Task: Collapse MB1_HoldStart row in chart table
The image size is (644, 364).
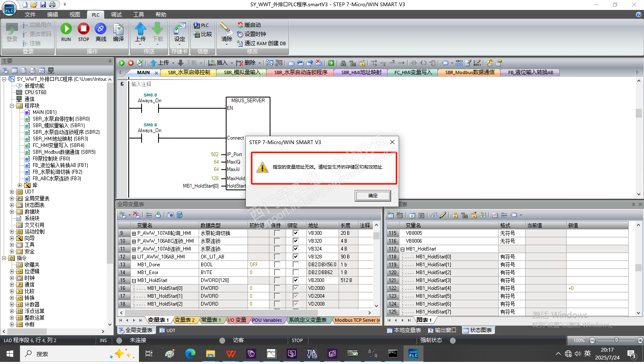Action: coord(402,249)
